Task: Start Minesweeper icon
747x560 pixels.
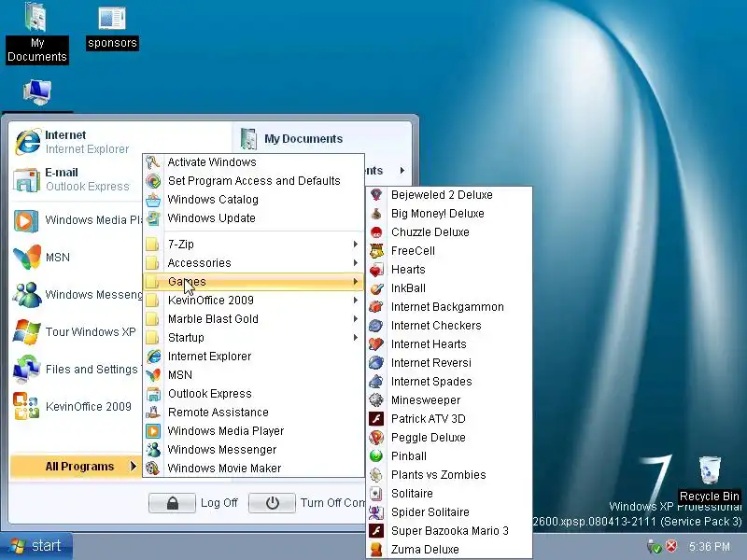Action: [x=376, y=400]
